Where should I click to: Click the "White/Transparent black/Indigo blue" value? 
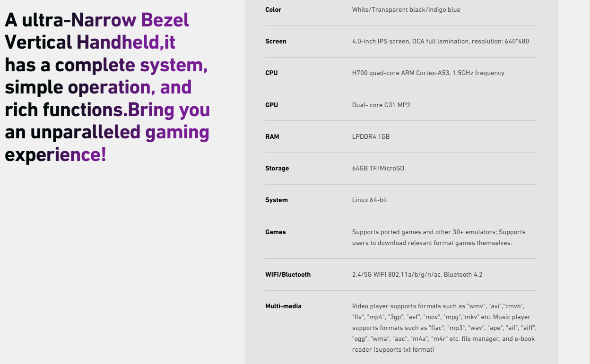point(406,9)
